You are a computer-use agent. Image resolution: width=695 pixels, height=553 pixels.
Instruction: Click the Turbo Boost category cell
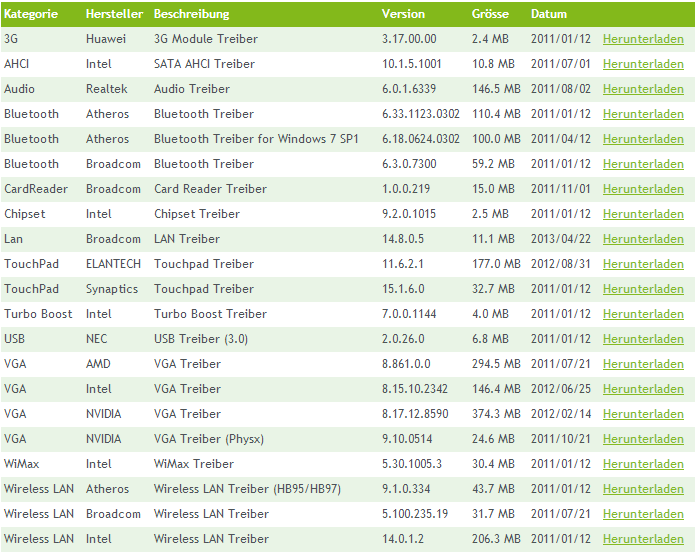pyautogui.click(x=38, y=314)
